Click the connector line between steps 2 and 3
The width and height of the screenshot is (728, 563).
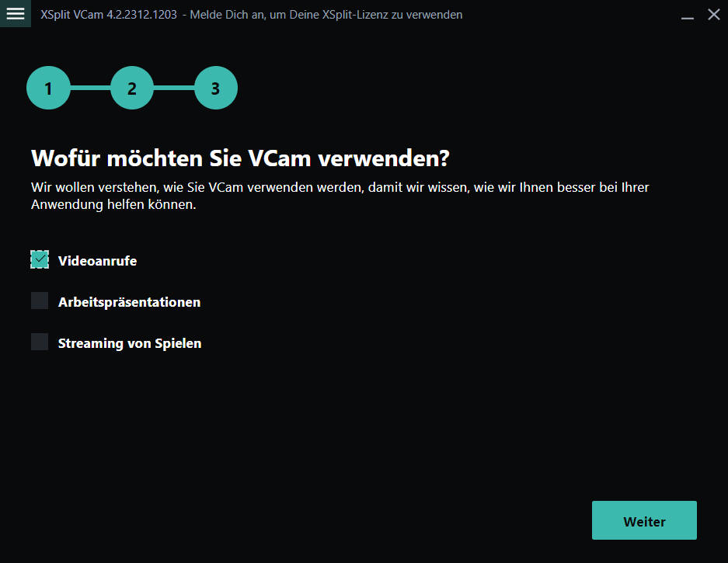click(174, 88)
